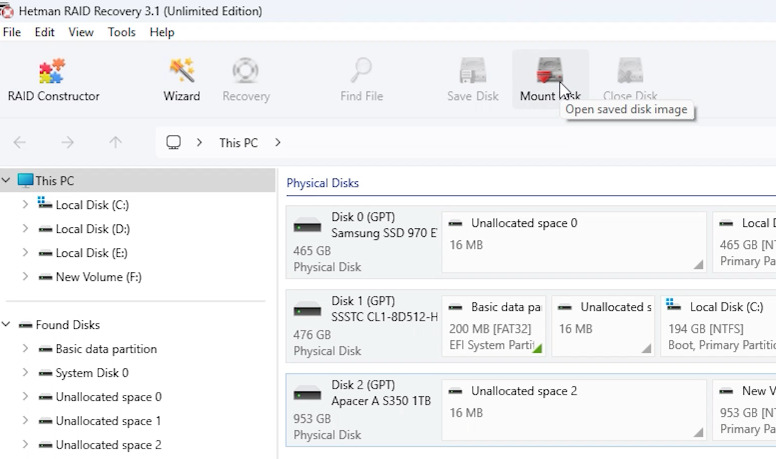Open the Tools menu

tap(122, 32)
